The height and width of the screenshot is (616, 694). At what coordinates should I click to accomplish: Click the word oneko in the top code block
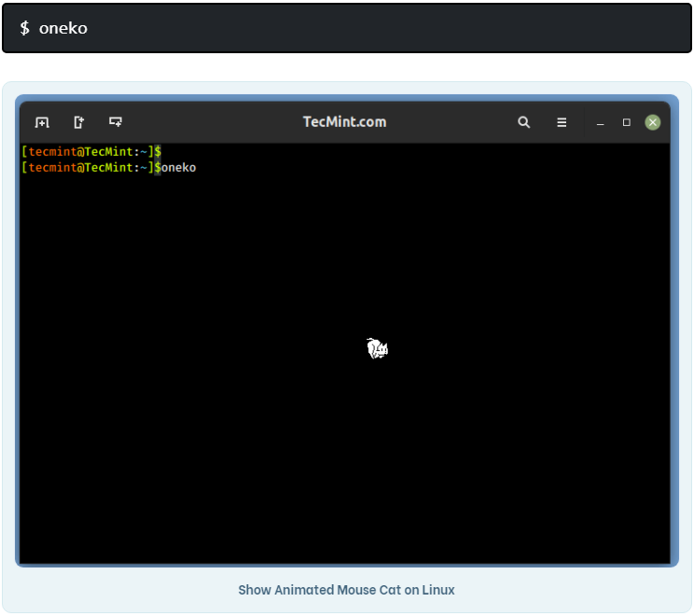[63, 28]
